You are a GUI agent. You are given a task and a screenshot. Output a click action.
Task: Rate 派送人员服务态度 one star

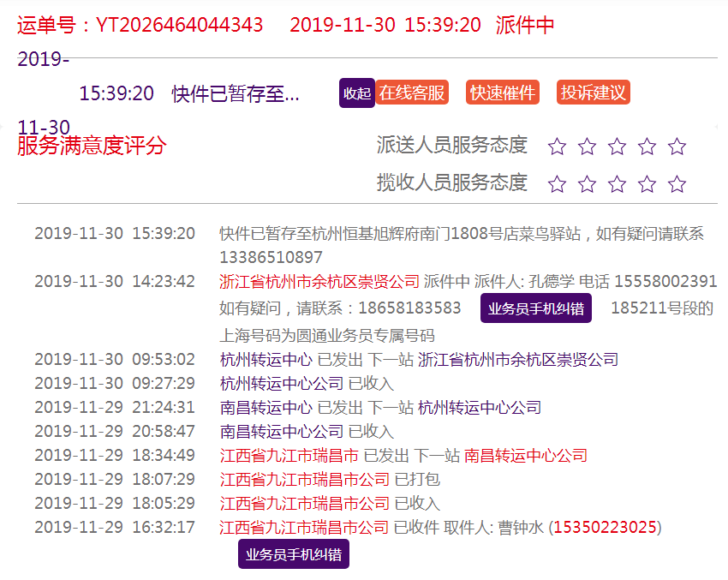[x=557, y=146]
